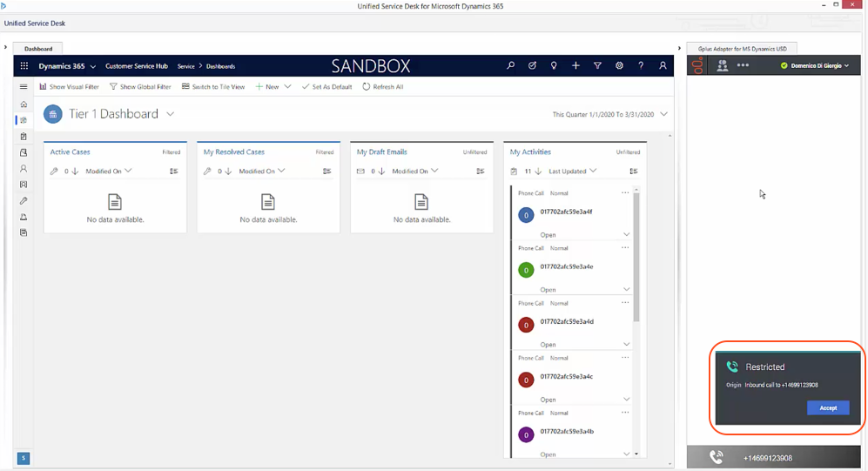Screen dimensions: 868x471
Task: Open the New button dropdown chevron
Action: click(287, 86)
